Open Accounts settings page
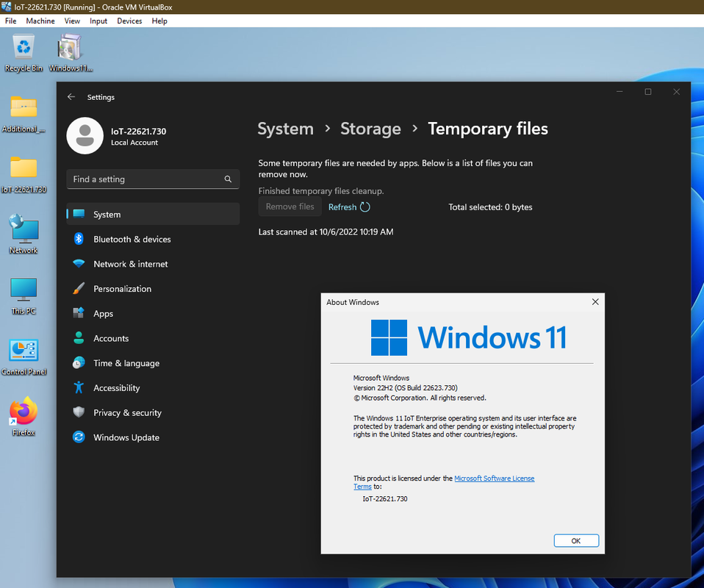Viewport: 704px width, 588px height. [153, 338]
